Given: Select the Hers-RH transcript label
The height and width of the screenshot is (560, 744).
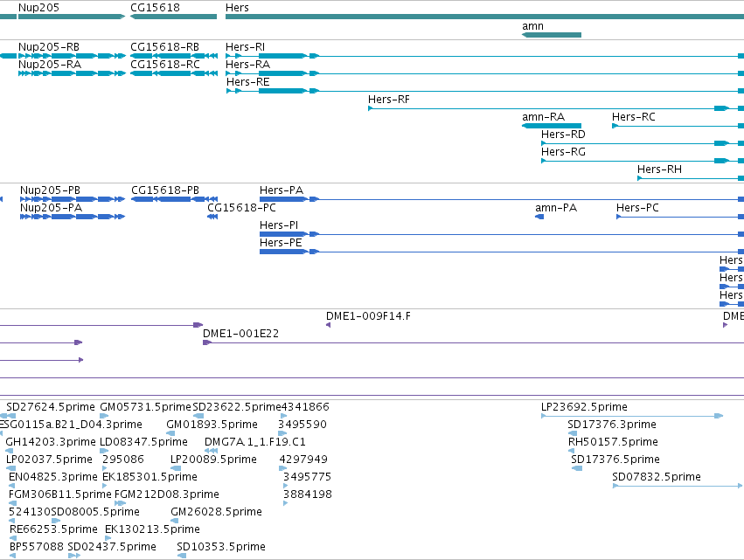Looking at the screenshot, I should pyautogui.click(x=659, y=169).
